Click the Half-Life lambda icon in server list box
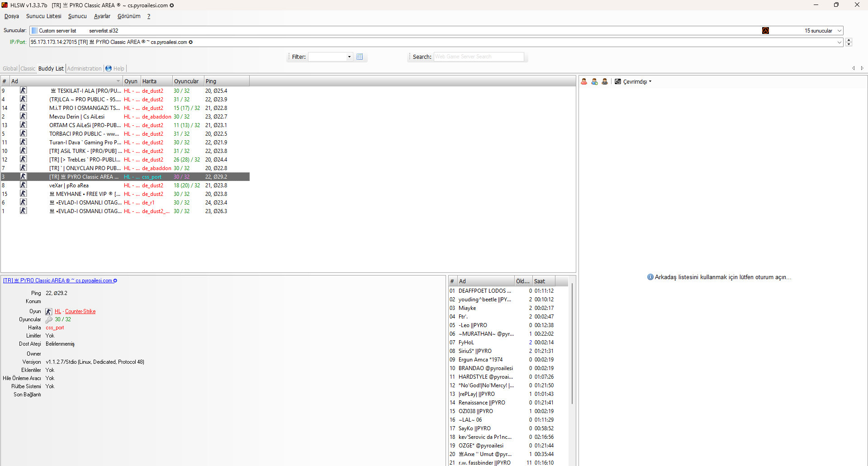Viewport: 868px width, 466px height. click(x=765, y=31)
